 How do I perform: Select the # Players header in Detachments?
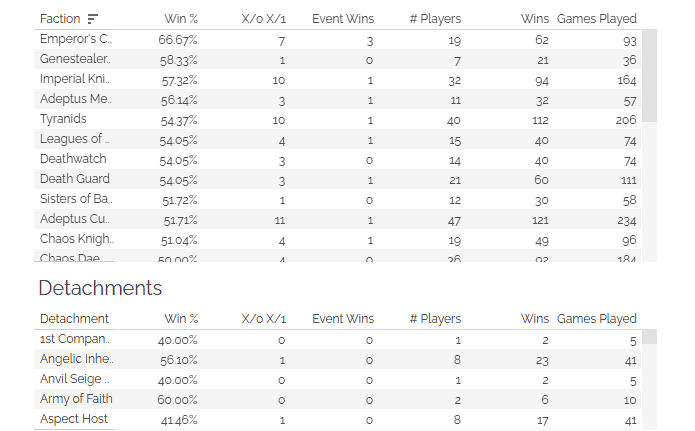(435, 319)
